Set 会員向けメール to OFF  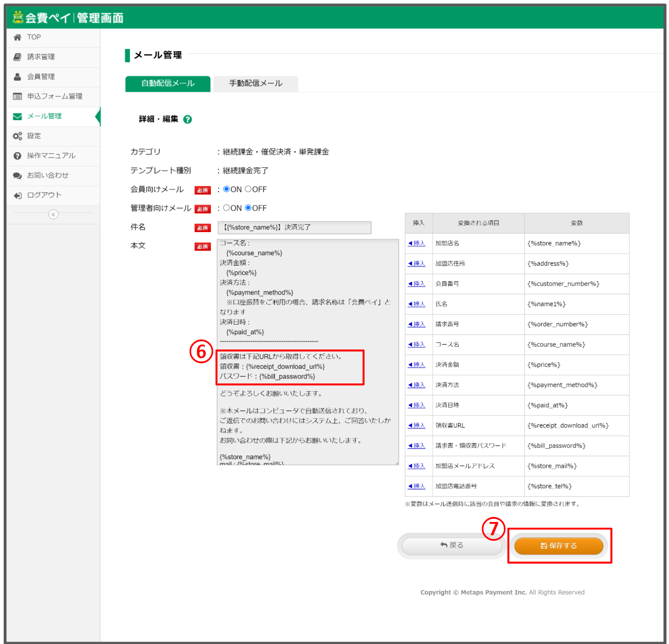click(x=248, y=189)
